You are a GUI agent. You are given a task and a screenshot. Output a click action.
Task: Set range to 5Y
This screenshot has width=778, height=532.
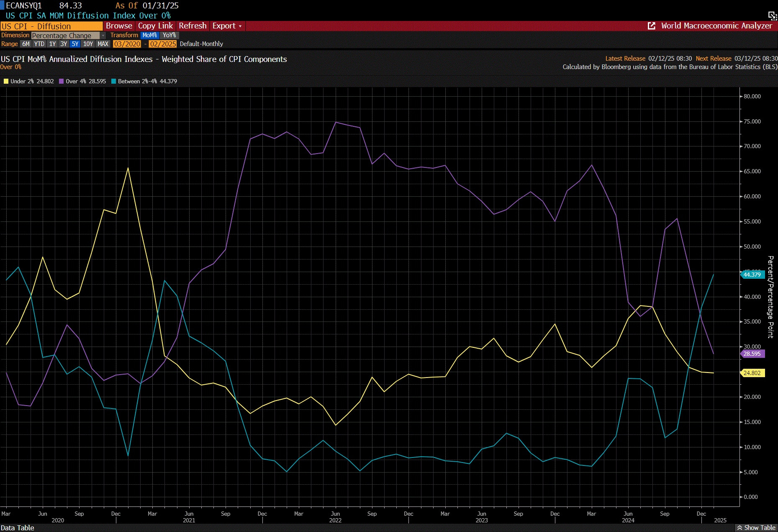(75, 44)
